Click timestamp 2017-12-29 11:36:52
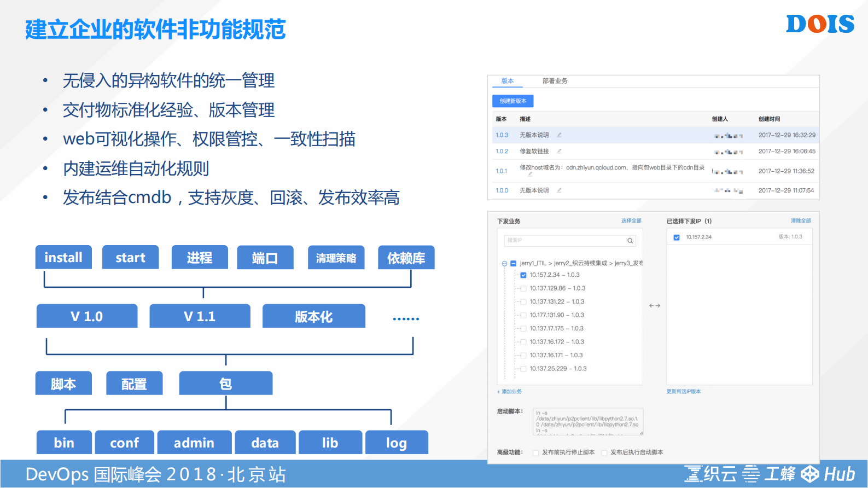This screenshot has width=868, height=488. (x=786, y=171)
